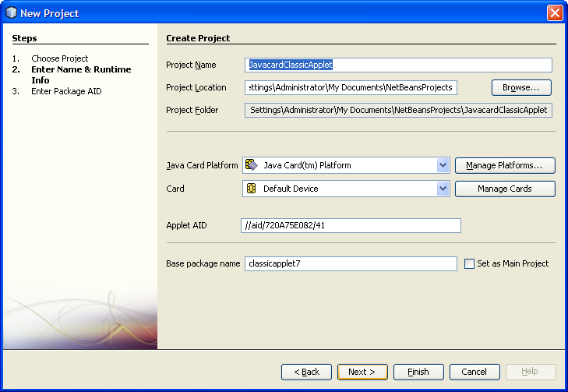The height and width of the screenshot is (392, 568).
Task: Edit the Base package name field
Action: pyautogui.click(x=351, y=264)
